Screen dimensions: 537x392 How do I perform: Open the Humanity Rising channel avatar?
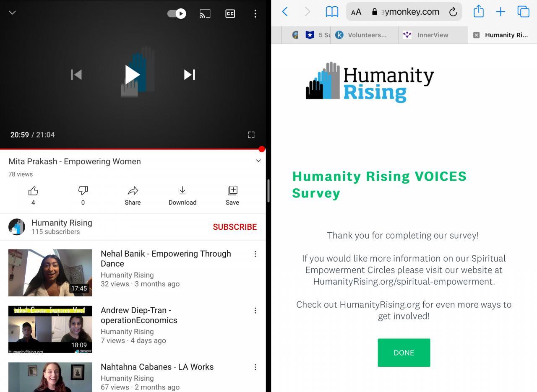[x=17, y=227]
